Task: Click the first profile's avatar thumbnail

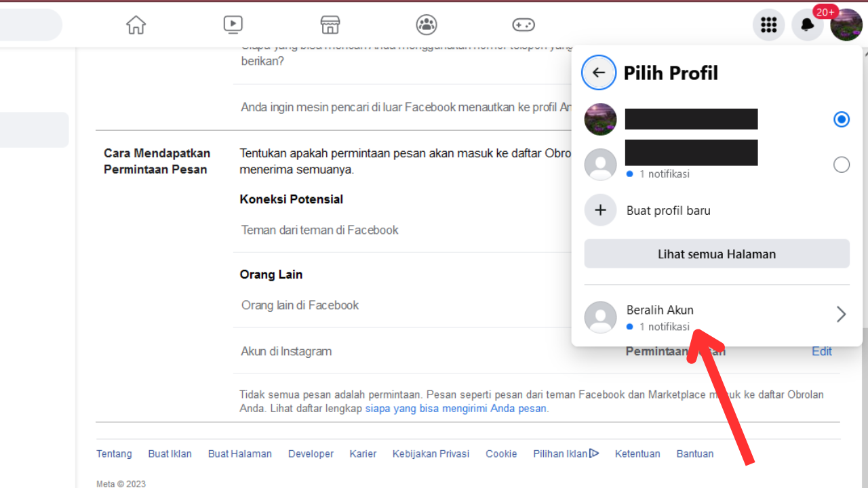Action: coord(601,119)
